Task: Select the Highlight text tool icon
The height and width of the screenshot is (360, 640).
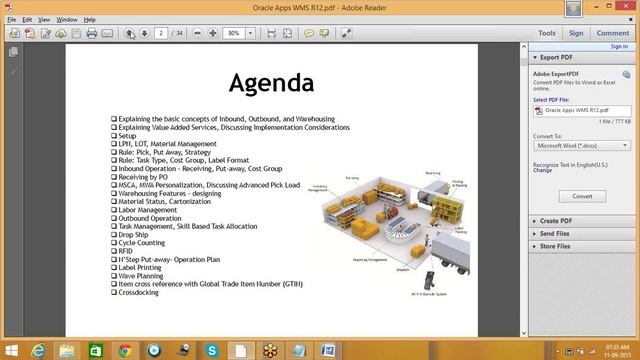Action: point(324,33)
